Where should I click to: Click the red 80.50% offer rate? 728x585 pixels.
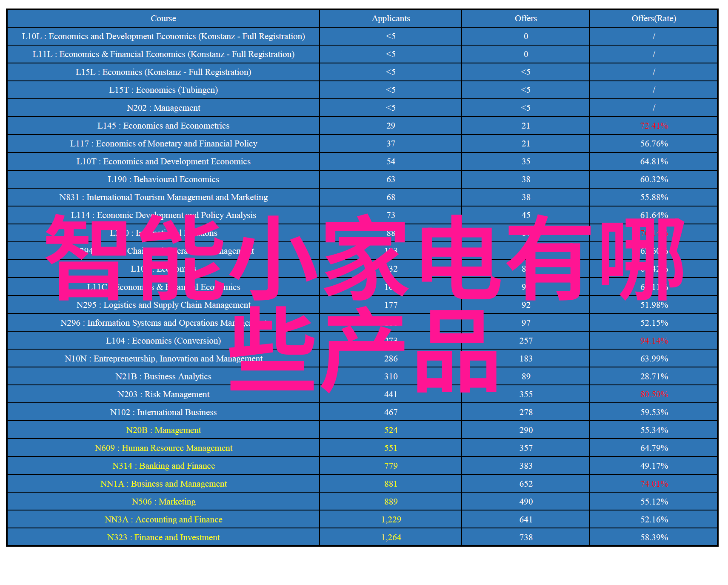pyautogui.click(x=654, y=394)
